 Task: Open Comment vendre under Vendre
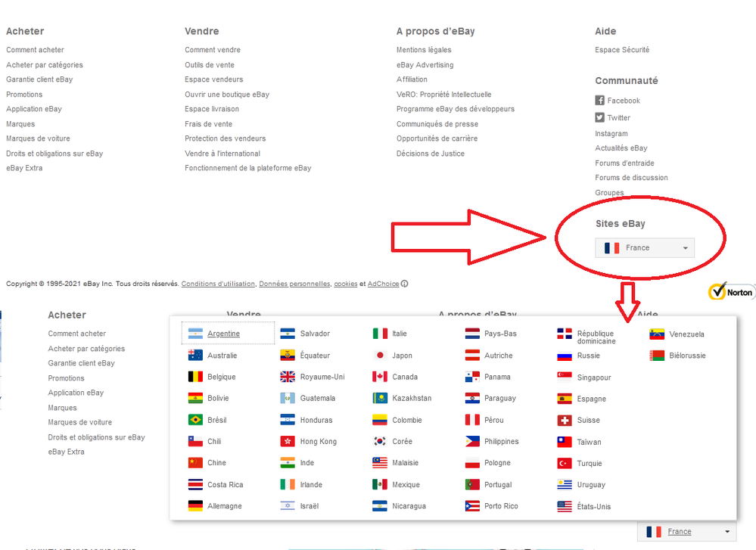tap(213, 50)
